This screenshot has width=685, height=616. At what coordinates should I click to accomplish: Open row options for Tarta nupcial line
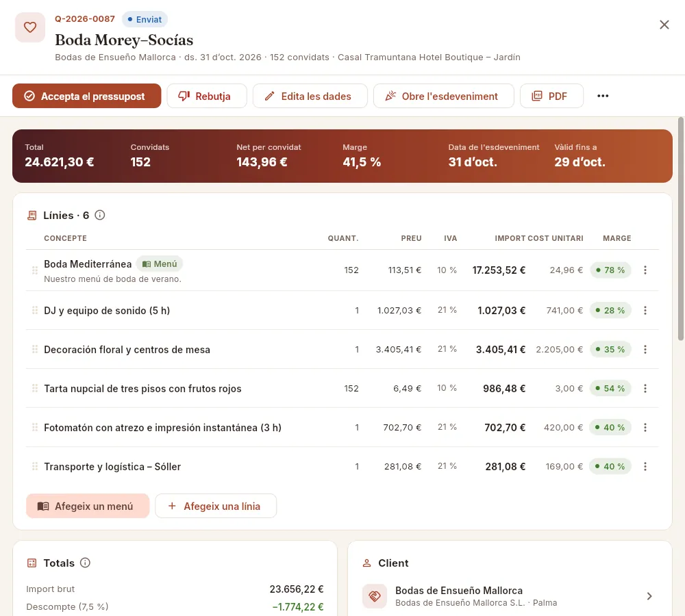tap(645, 389)
